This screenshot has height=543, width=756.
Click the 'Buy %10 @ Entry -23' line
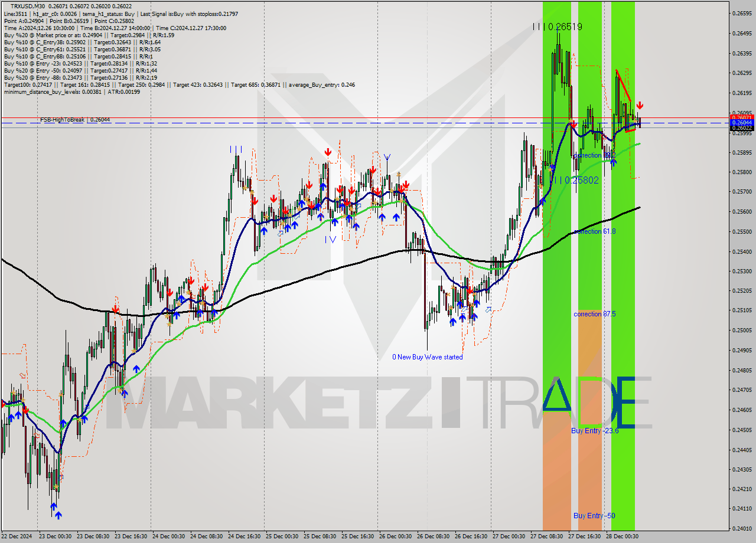coord(80,63)
